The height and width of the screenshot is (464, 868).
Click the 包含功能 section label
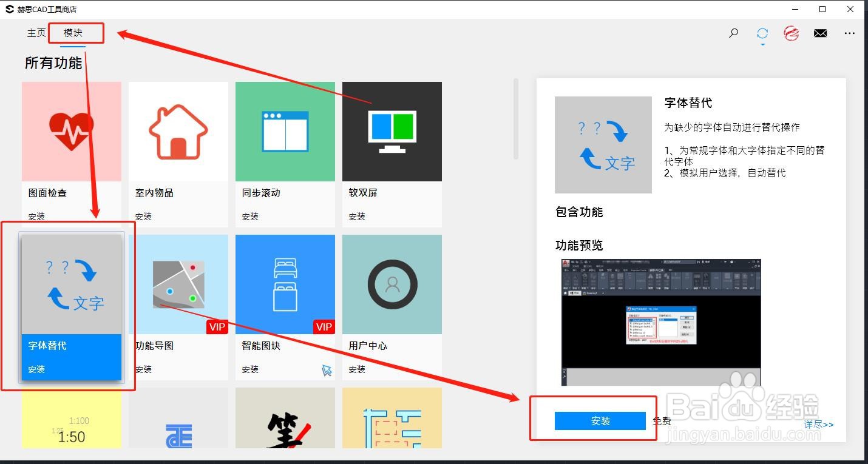(579, 212)
